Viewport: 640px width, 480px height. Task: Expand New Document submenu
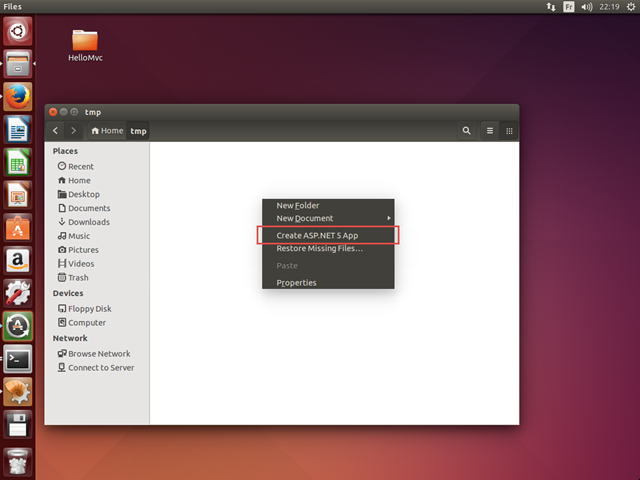click(328, 218)
